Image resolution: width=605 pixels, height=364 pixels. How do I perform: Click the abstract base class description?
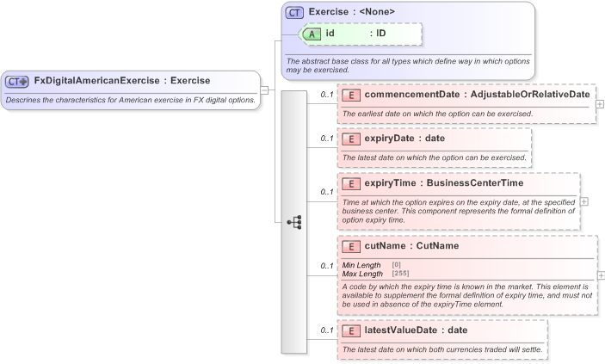pyautogui.click(x=408, y=65)
